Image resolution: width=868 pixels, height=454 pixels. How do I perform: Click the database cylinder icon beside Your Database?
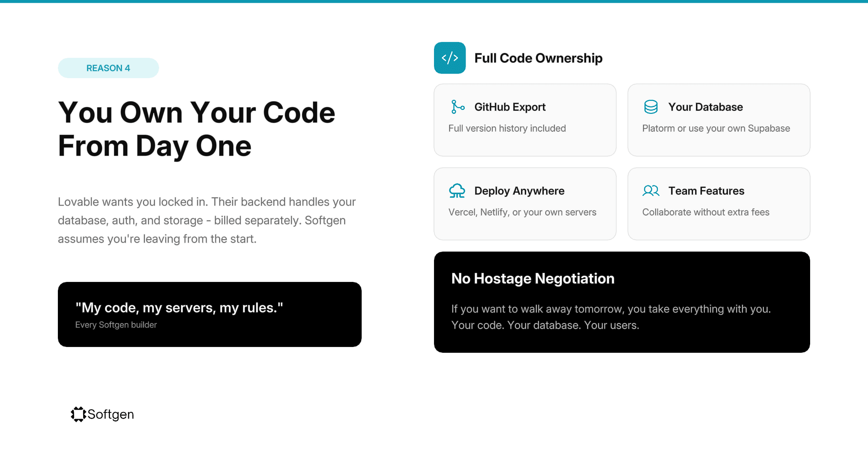click(651, 107)
